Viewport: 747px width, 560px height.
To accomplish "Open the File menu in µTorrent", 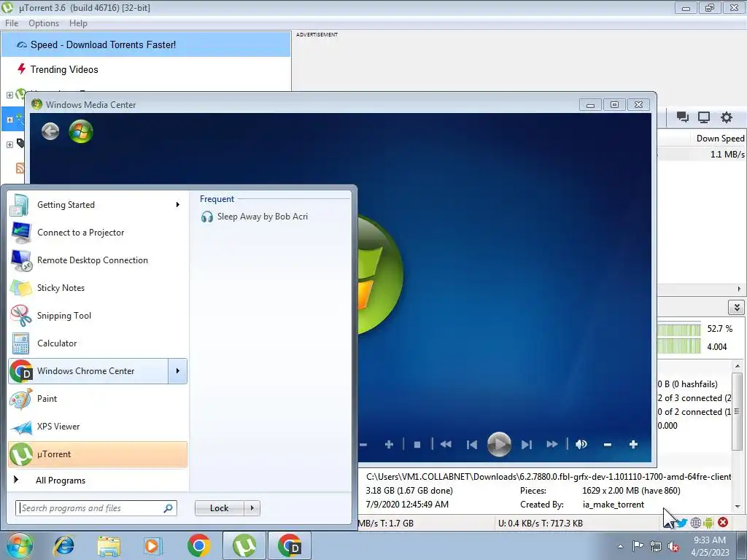I will [x=12, y=23].
